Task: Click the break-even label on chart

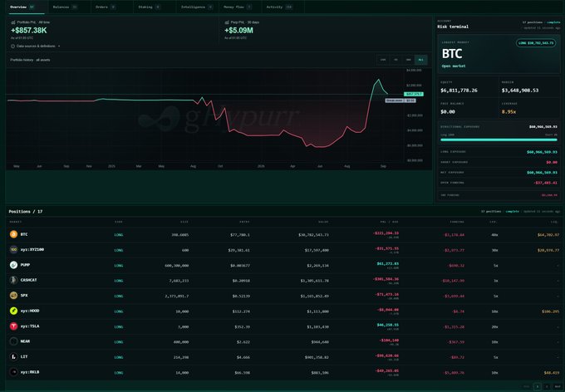Action: pos(400,100)
